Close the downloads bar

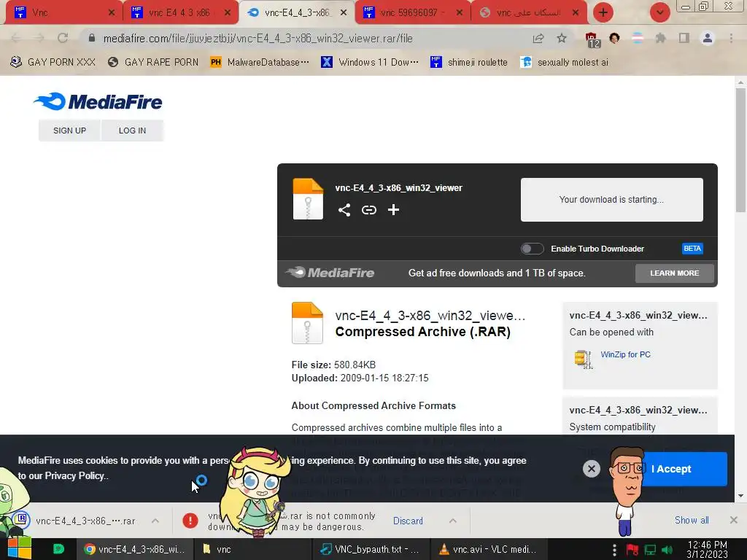coord(734,520)
